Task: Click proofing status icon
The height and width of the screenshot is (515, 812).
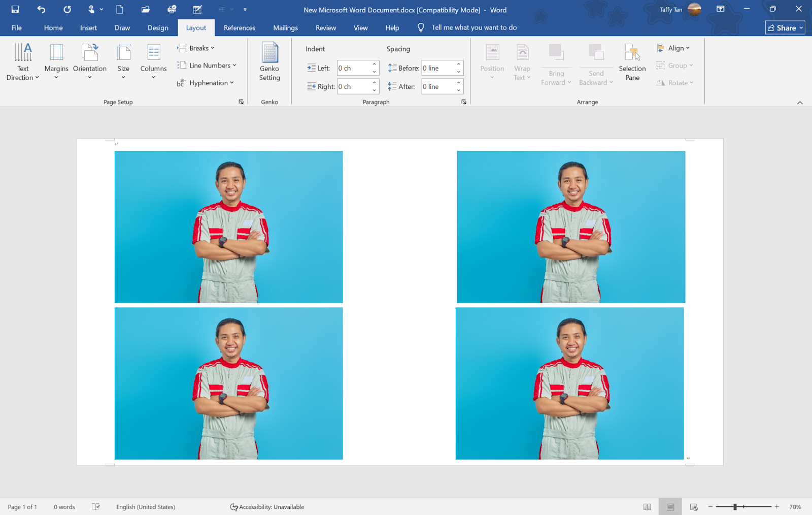Action: coord(96,507)
